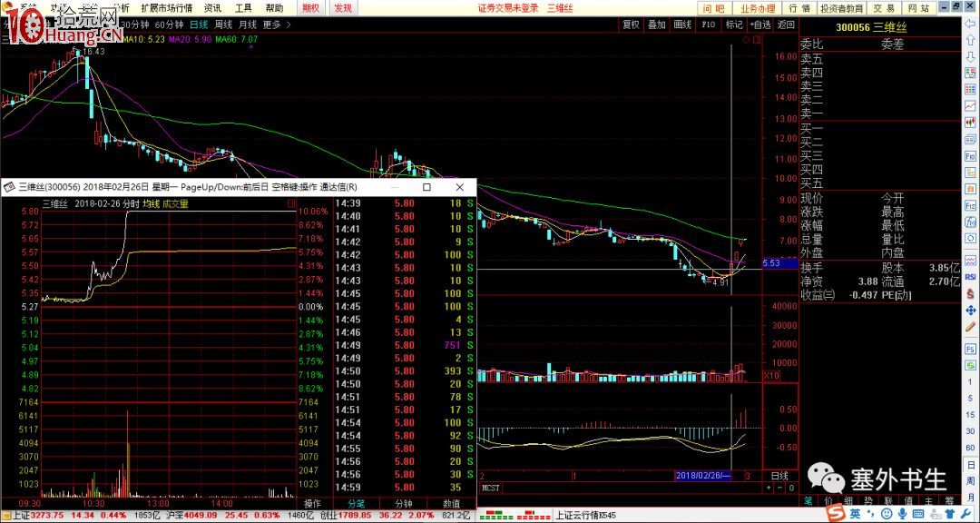The image size is (980, 523).
Task: Click the 叠加 overlay button
Action: (x=656, y=25)
